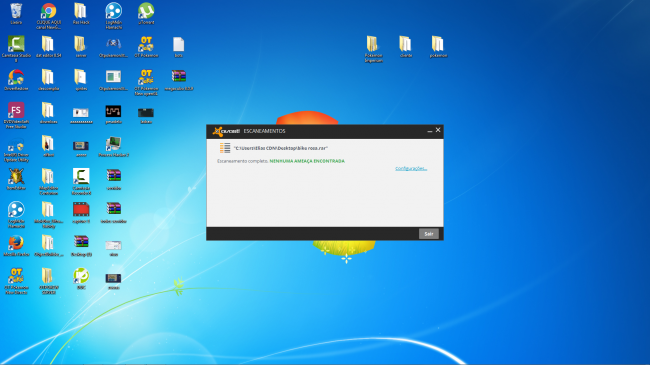Select the Camtasia Recorder 8 shortcut
Image resolution: width=650 pixels, height=365 pixels.
click(81, 181)
